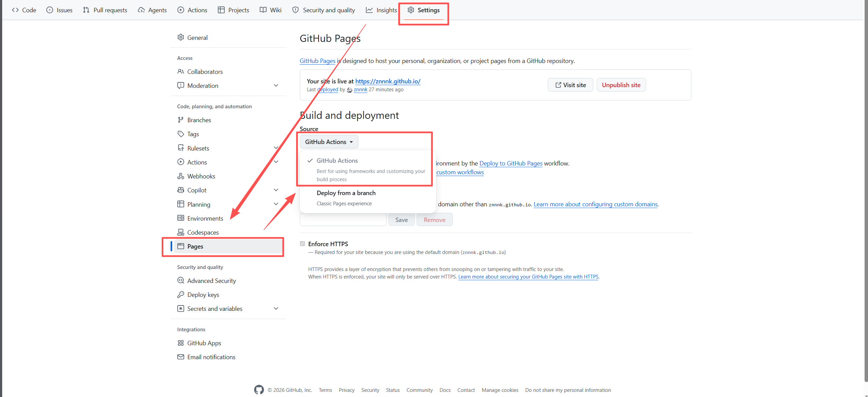The height and width of the screenshot is (397, 868).
Task: Expand the Copilot section chevron
Action: click(276, 190)
